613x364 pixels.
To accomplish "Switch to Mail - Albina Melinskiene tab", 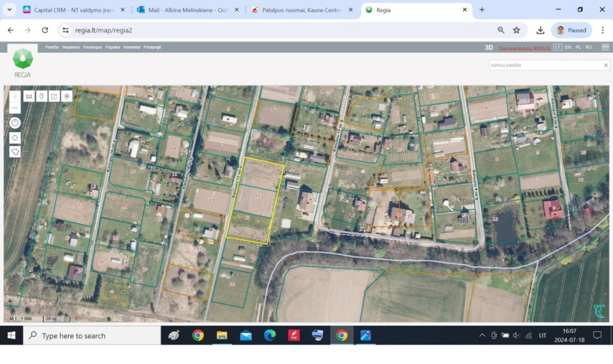I will [x=188, y=10].
